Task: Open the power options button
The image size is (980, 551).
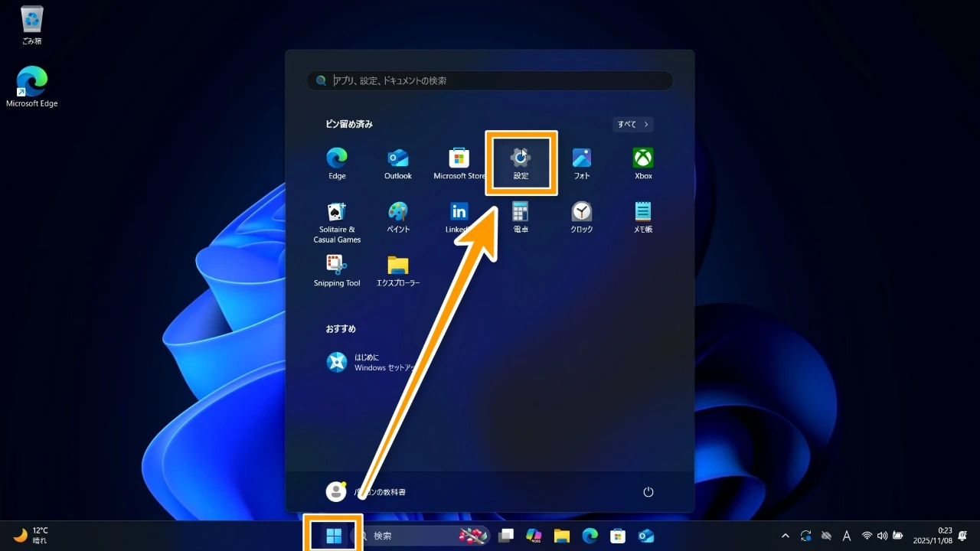Action: 648,492
